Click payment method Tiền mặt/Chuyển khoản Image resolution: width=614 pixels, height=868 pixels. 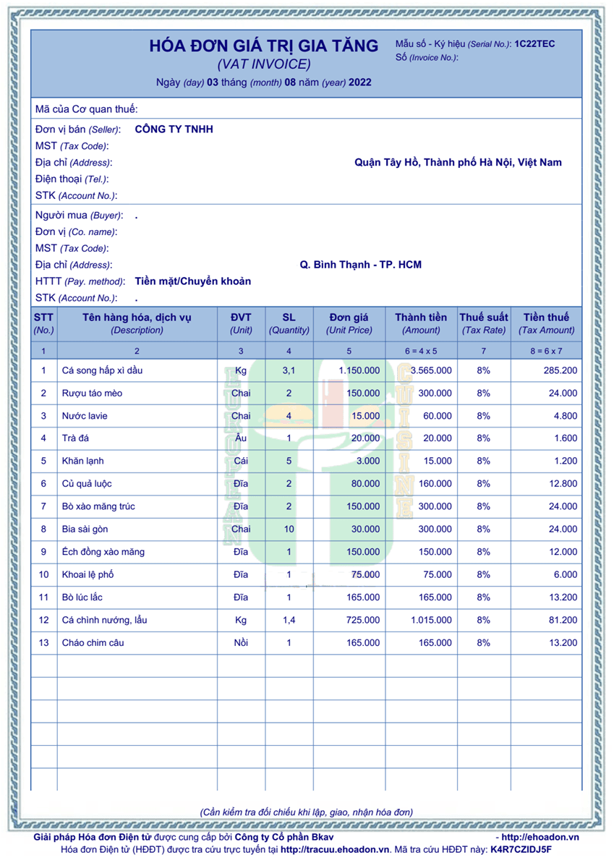click(x=192, y=281)
